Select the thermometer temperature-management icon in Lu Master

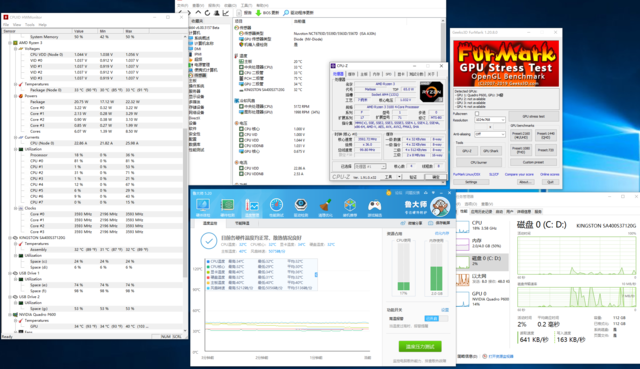coord(252,205)
